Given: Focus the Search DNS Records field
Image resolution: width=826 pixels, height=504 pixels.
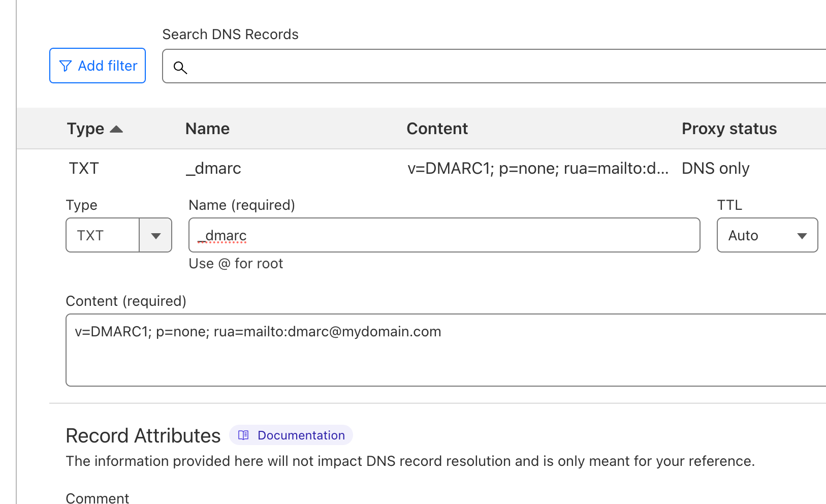Looking at the screenshot, I should 503,67.
